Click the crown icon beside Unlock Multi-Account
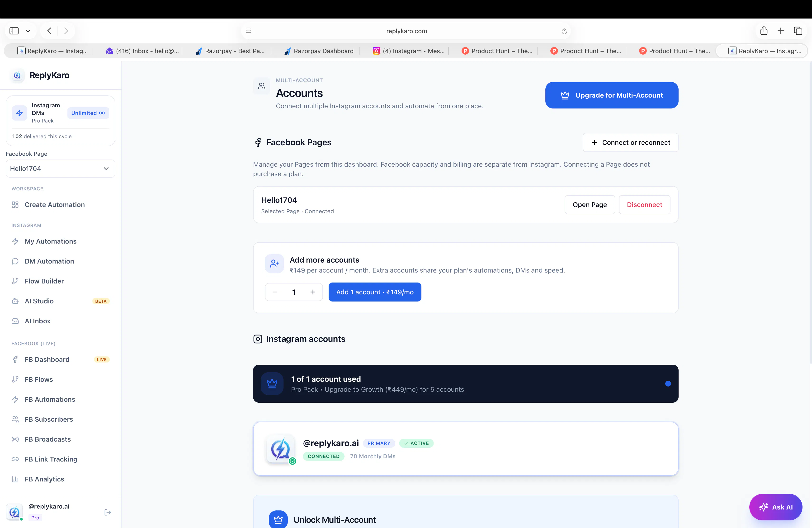Screen dimensions: 812x528 (x=278, y=519)
